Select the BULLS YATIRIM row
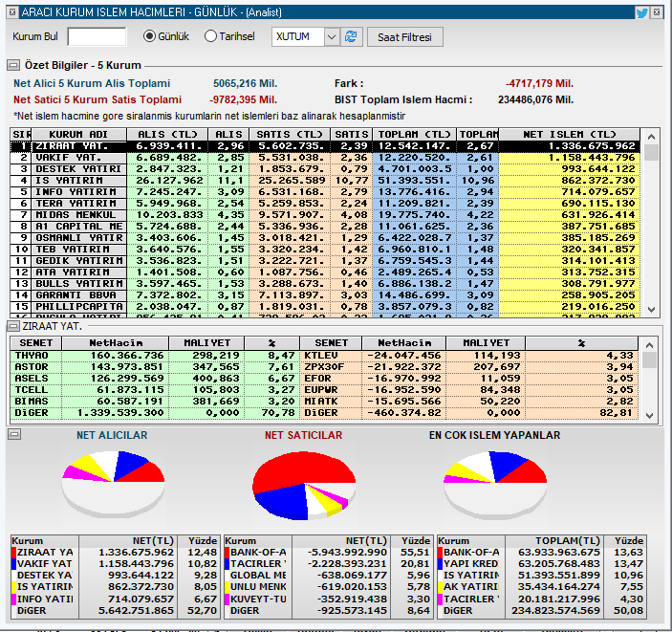This screenshot has height=632, width=672. click(x=325, y=284)
